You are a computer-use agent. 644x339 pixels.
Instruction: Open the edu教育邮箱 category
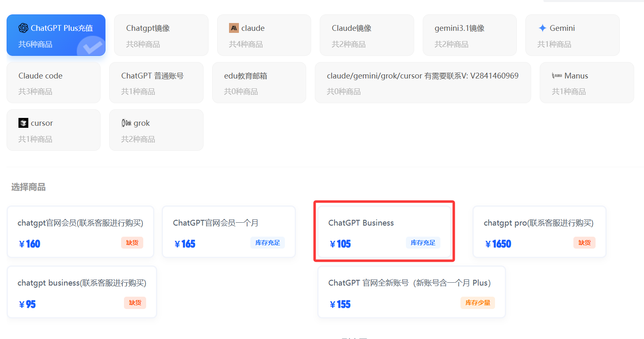point(259,83)
